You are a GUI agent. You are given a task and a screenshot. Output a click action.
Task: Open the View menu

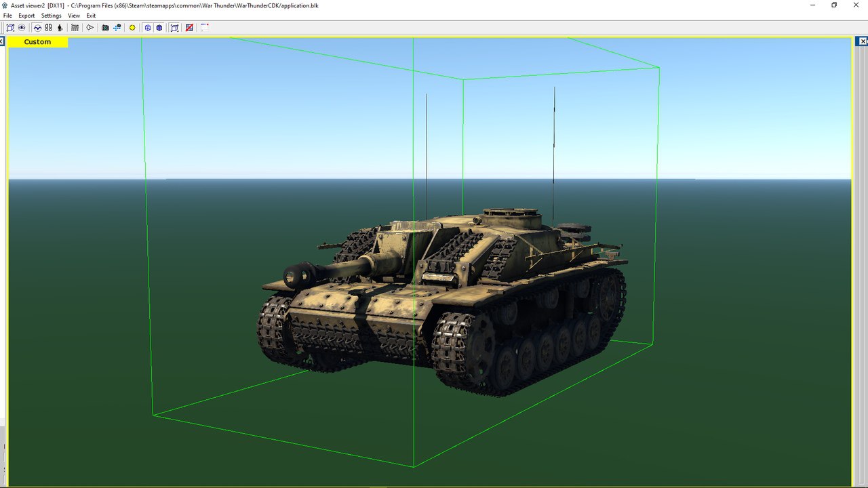click(74, 16)
